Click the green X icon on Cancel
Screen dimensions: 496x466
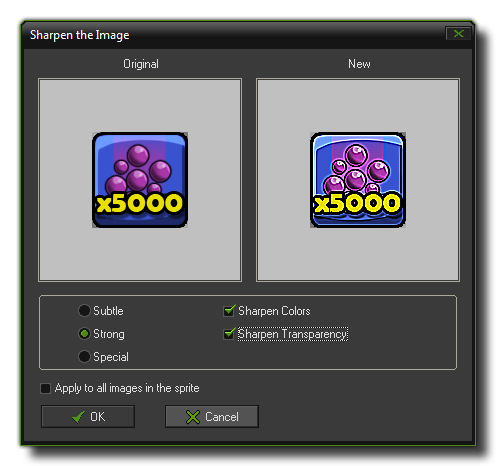point(193,417)
